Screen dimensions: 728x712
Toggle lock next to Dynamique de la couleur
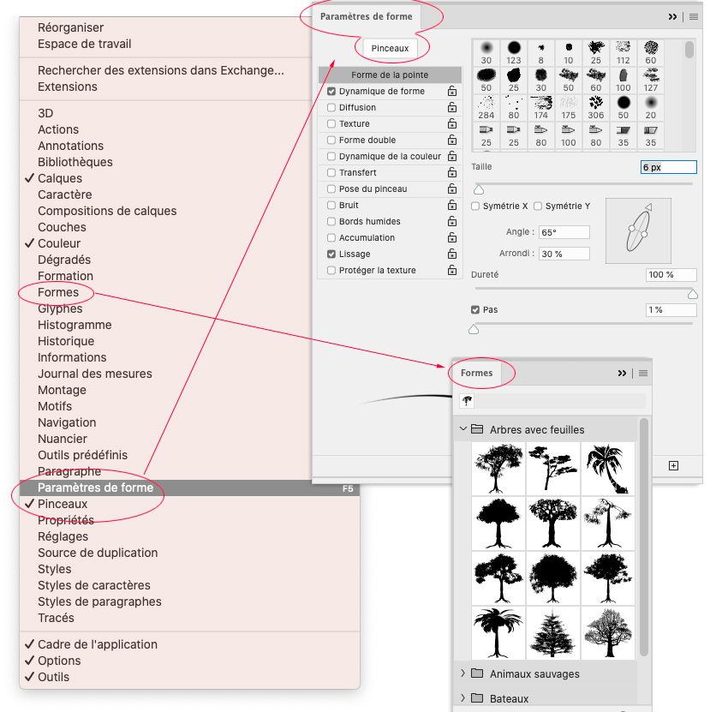pyautogui.click(x=452, y=156)
